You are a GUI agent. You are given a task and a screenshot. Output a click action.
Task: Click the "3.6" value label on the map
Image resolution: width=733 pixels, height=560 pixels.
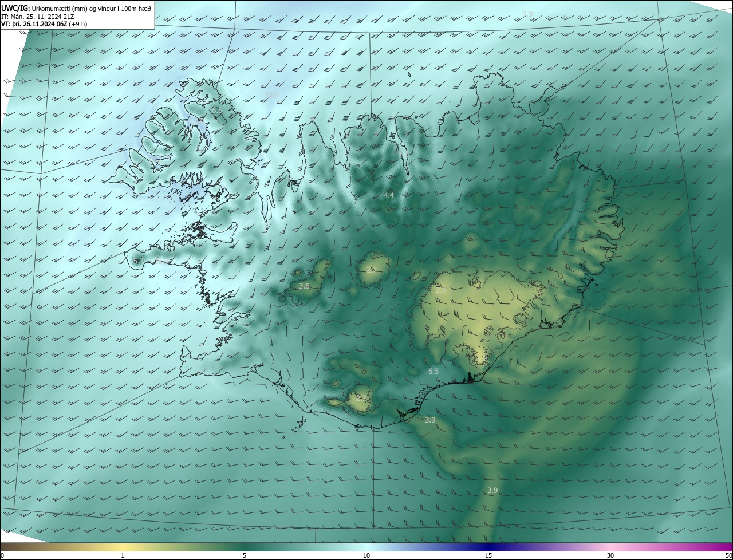click(305, 286)
